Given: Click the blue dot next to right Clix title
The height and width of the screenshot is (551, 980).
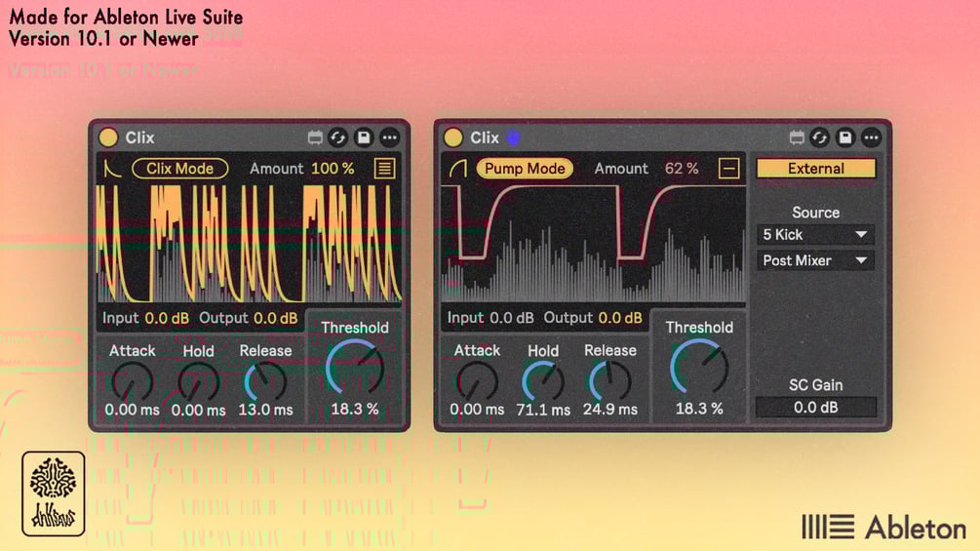Looking at the screenshot, I should [x=513, y=138].
